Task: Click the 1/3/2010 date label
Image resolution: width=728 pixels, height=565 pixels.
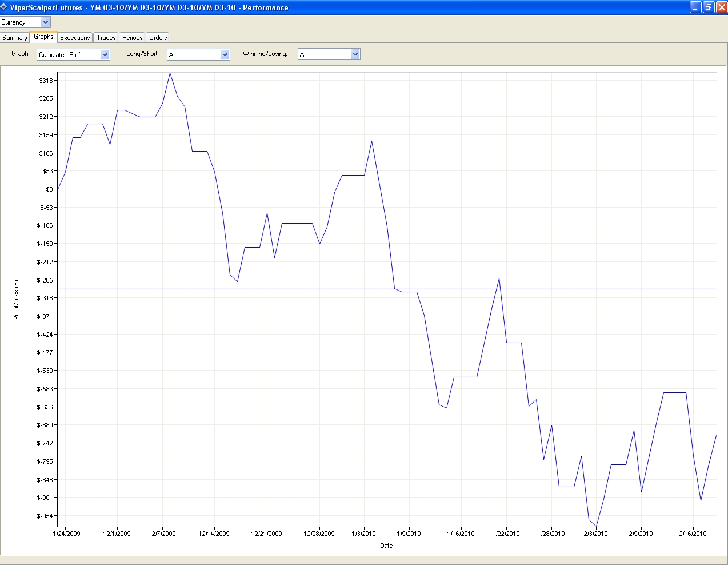Action: click(x=363, y=534)
